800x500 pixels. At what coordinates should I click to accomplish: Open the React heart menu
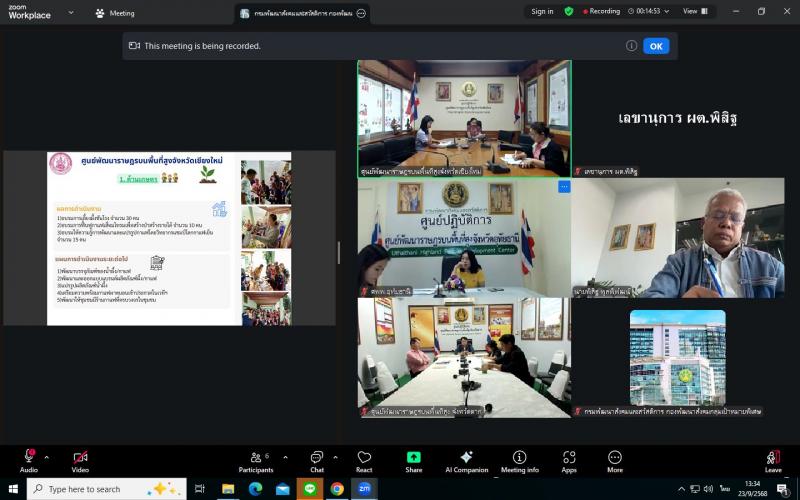tap(364, 461)
